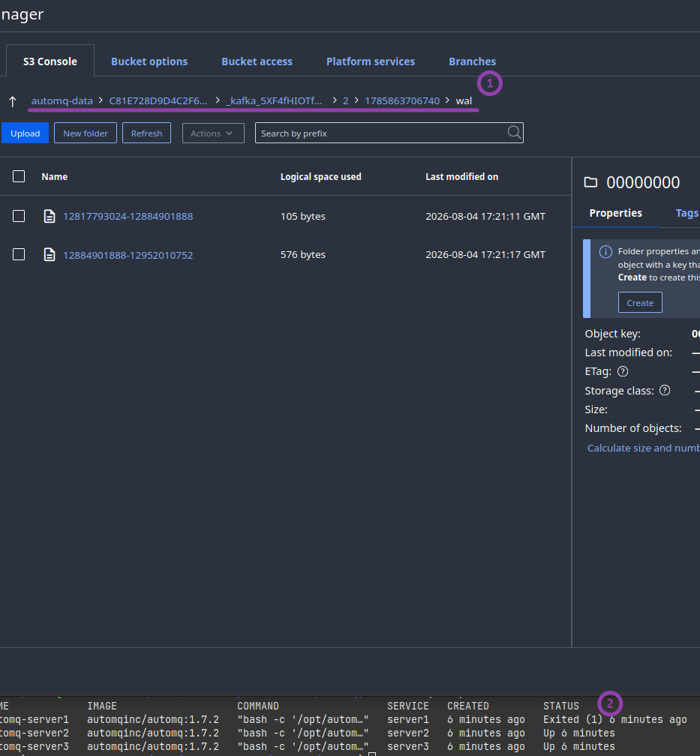The image size is (700, 756).
Task: Click the New folder button
Action: click(86, 133)
